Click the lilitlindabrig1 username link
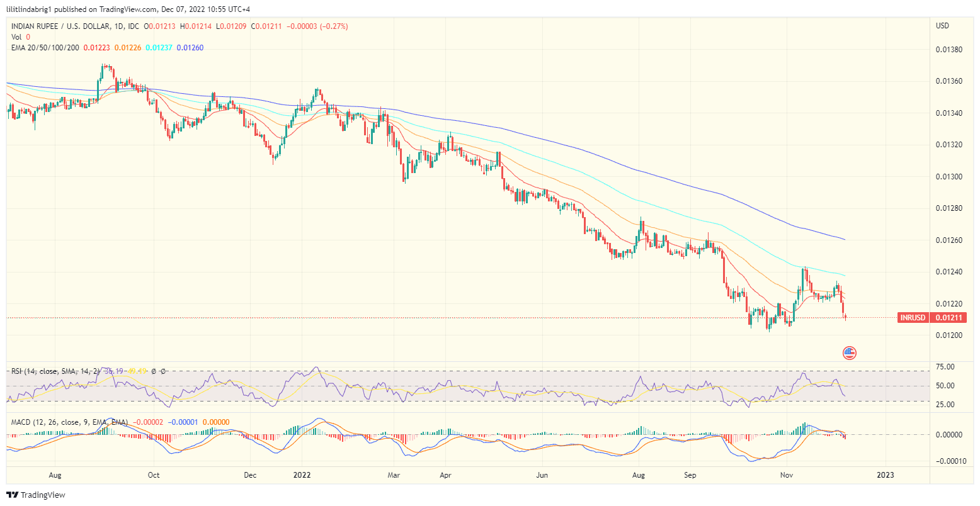The image size is (980, 506). (28, 9)
